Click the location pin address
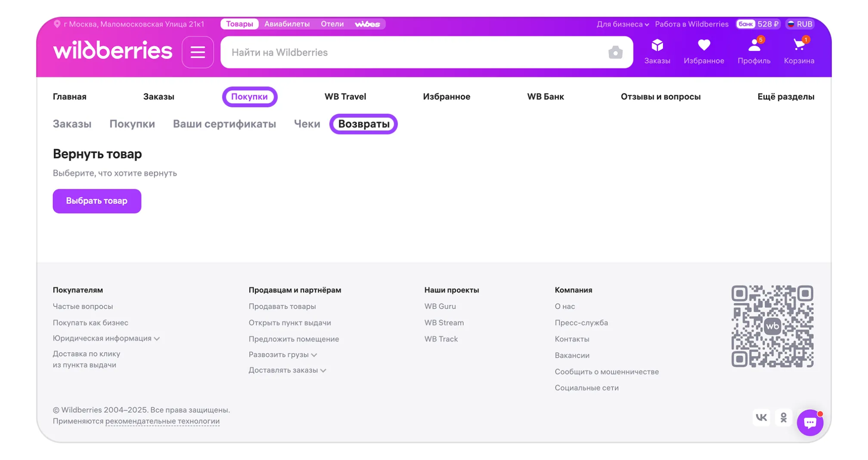 (129, 24)
